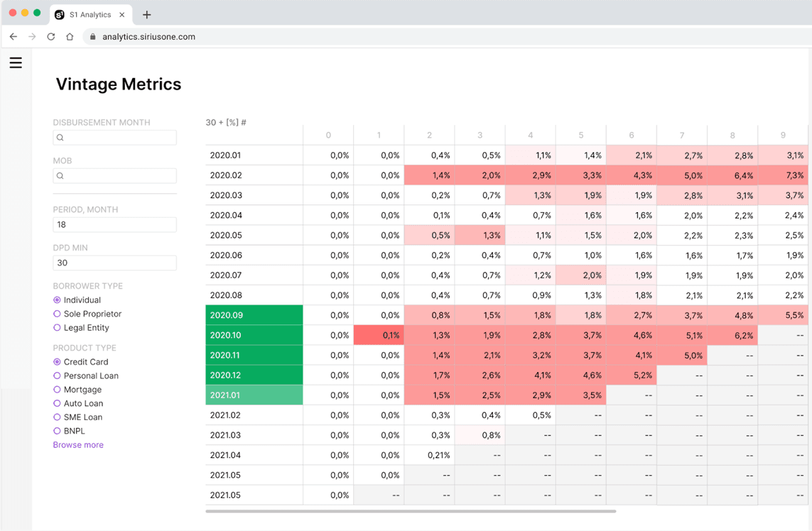Click the padlock icon in the address bar
The width and height of the screenshot is (812, 531).
(x=92, y=36)
